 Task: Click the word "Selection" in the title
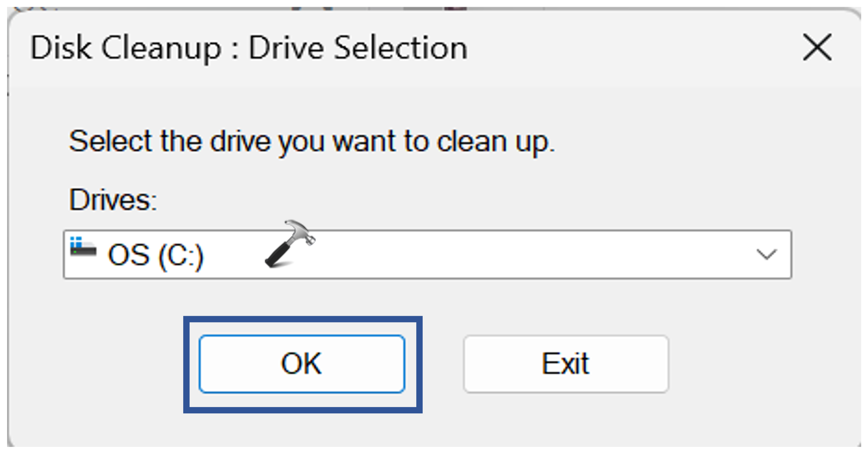(401, 48)
